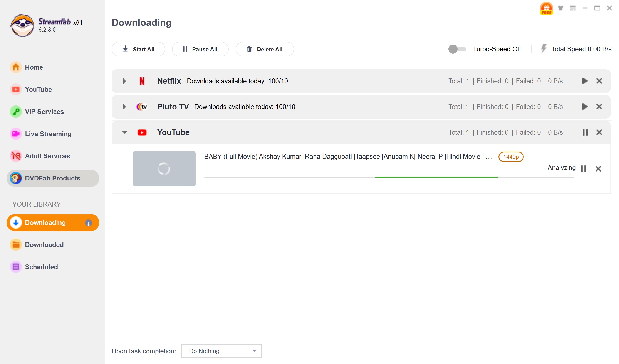Click the BABY movie progress bar
Viewport: 619px width, 364px height.
tap(389, 177)
